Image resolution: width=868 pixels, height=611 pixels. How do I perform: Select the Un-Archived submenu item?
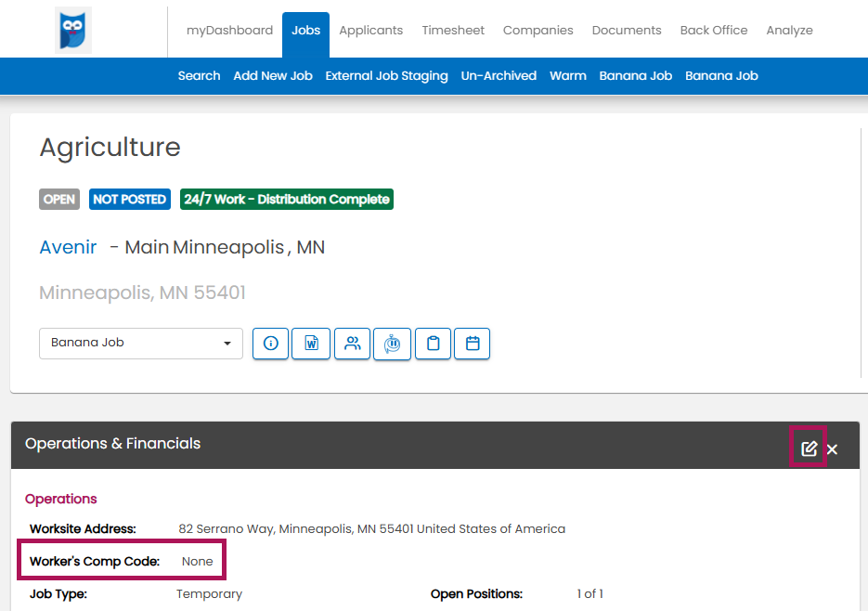499,76
